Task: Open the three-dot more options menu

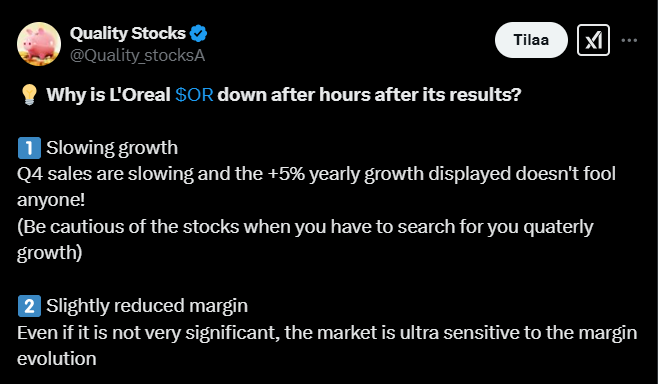Action: (629, 40)
